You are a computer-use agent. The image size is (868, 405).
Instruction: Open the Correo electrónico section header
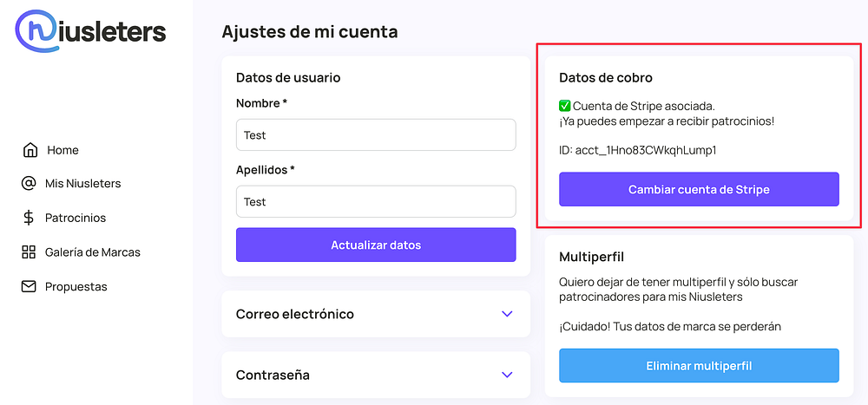tap(295, 314)
